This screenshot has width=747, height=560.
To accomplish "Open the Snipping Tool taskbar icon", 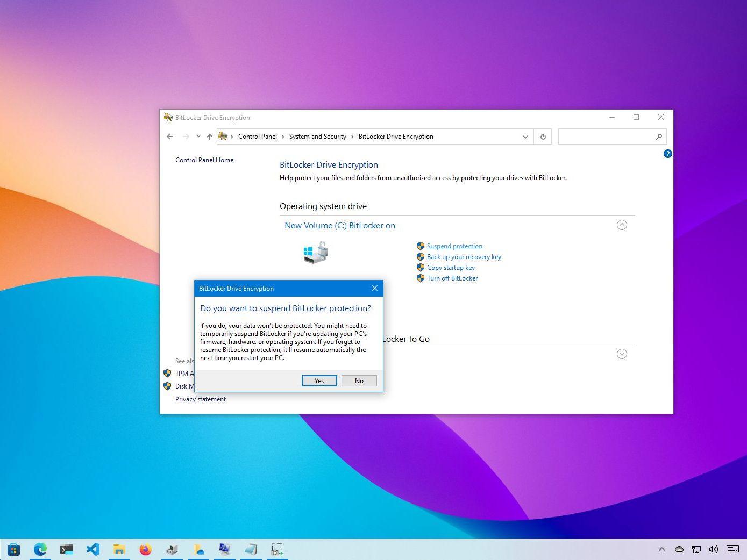I will click(277, 549).
